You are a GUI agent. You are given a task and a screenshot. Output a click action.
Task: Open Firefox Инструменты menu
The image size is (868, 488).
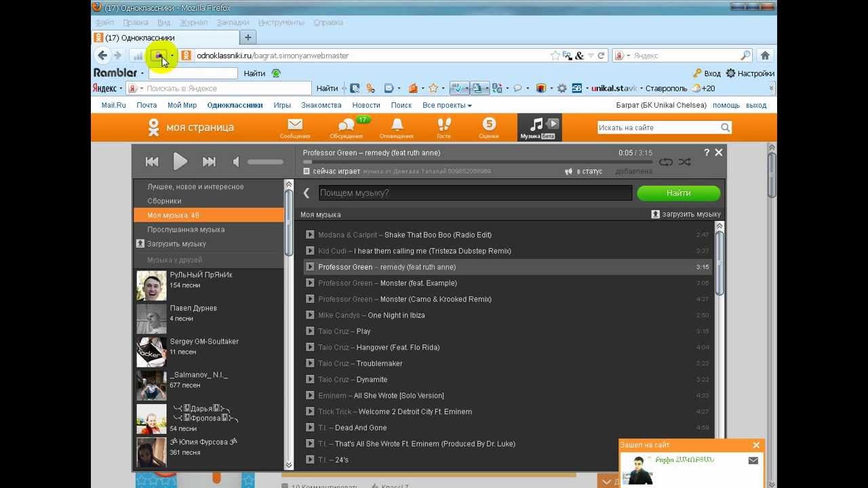tap(281, 22)
